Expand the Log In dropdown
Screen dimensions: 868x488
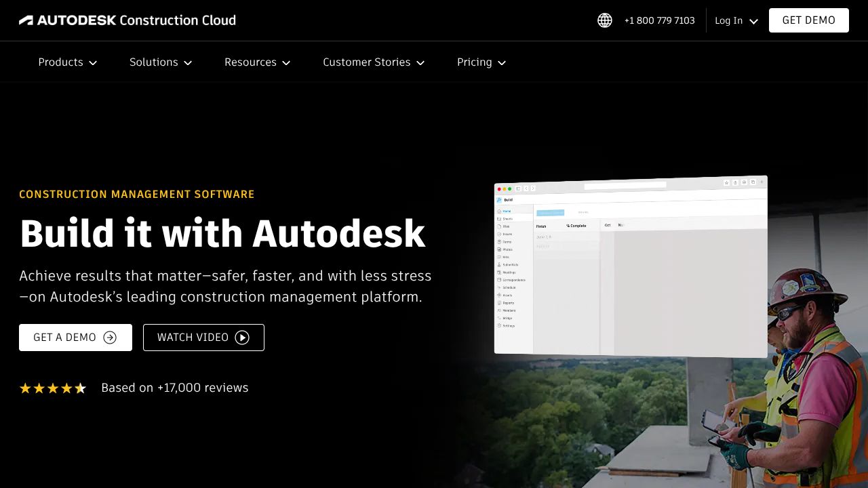pyautogui.click(x=736, y=20)
